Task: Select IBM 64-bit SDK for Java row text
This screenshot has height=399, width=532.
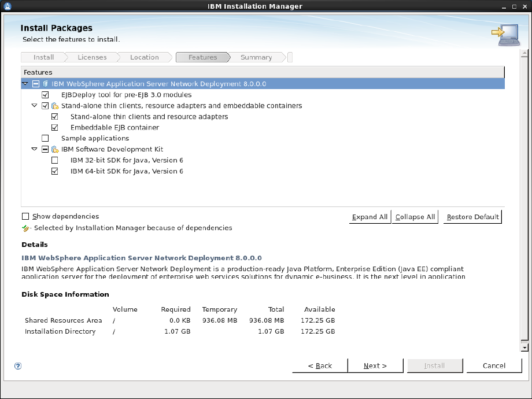Action: coord(127,171)
